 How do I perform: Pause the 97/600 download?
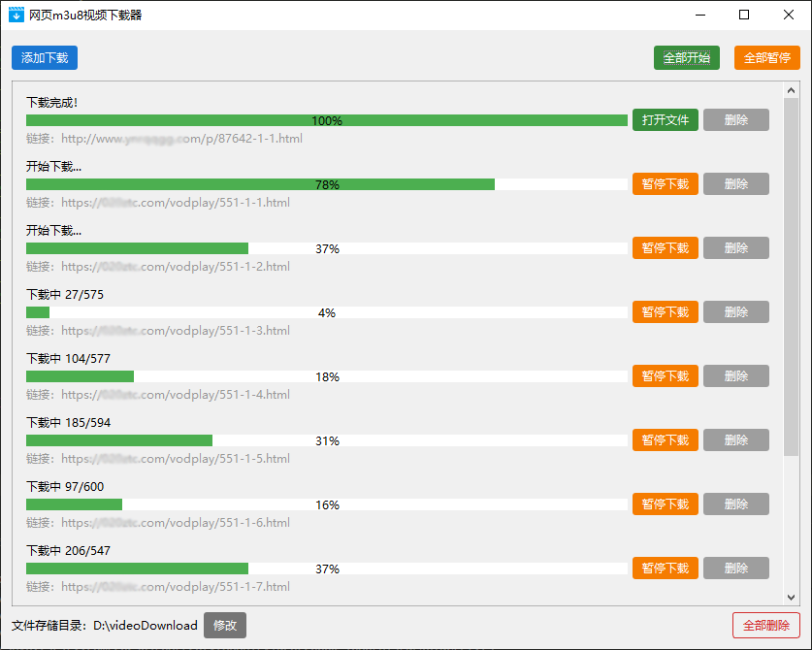666,504
